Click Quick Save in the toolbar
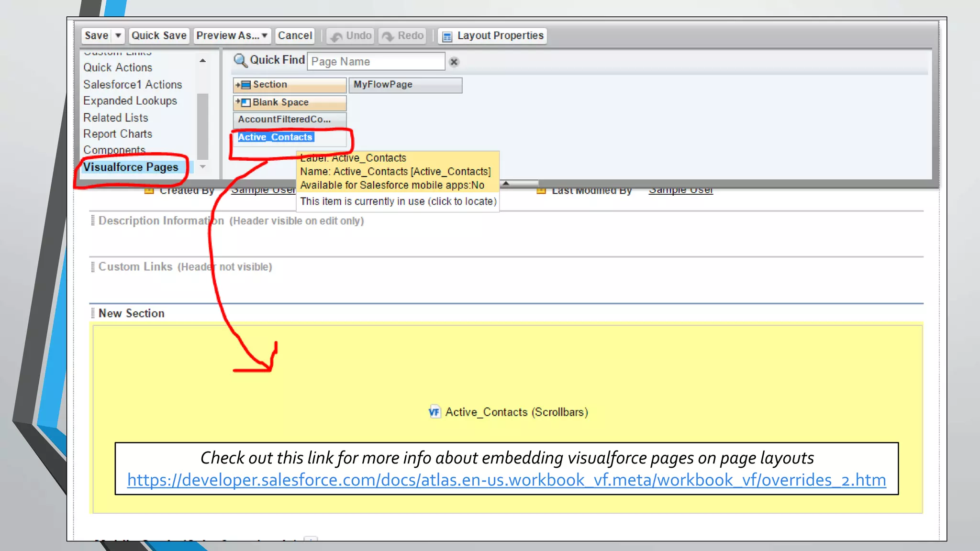Viewport: 980px width, 551px height. [159, 36]
